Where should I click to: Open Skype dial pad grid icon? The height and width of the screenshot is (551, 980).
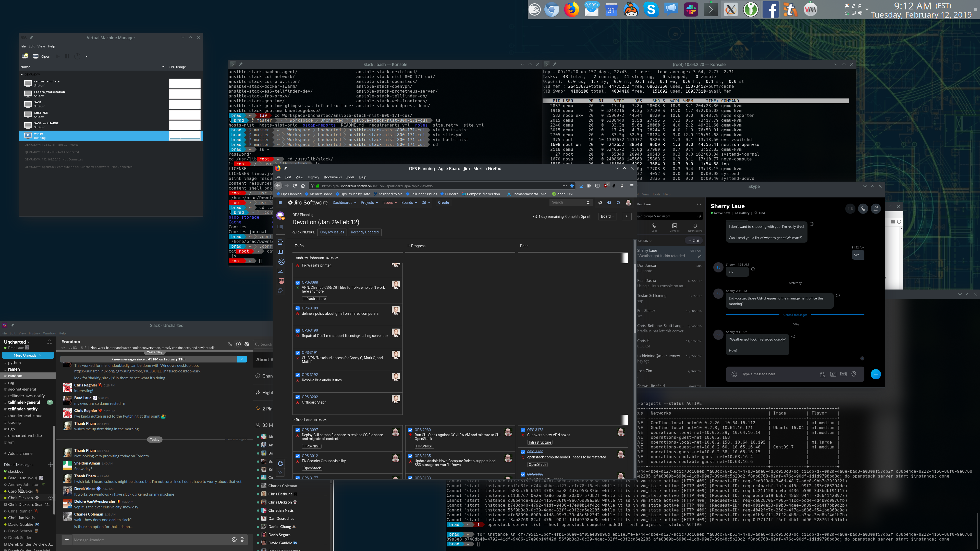coord(699,216)
